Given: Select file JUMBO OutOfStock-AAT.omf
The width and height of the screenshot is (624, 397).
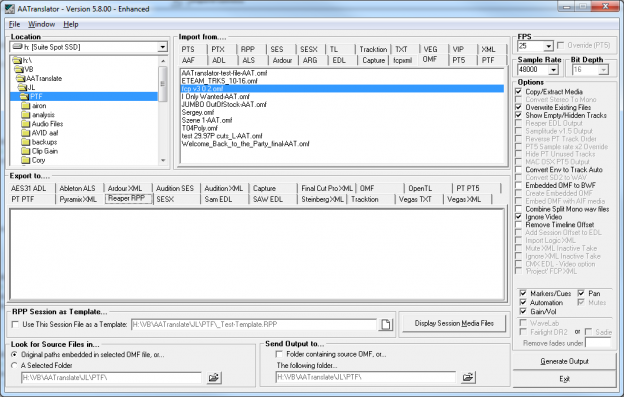Looking at the screenshot, I should point(224,105).
